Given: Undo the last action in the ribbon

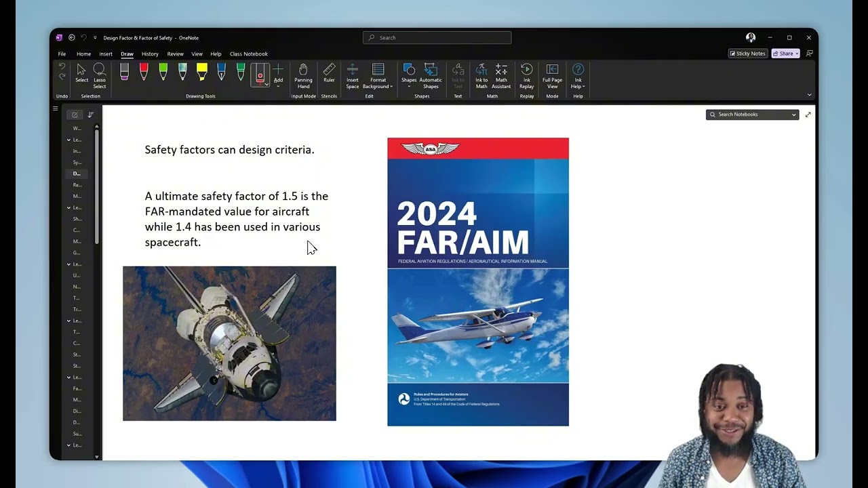Looking at the screenshot, I should point(62,66).
